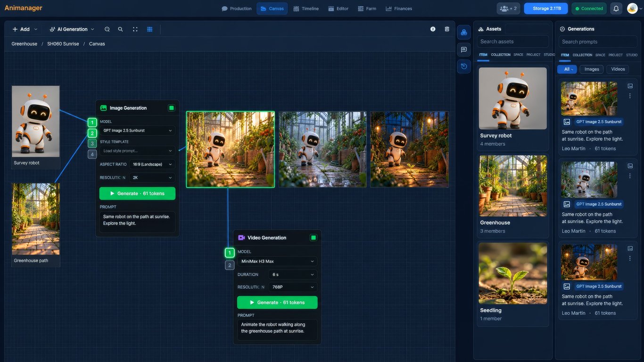Open the MiniMax H3 Max model dropdown
Screen dimensions: 644x362
coord(277,261)
